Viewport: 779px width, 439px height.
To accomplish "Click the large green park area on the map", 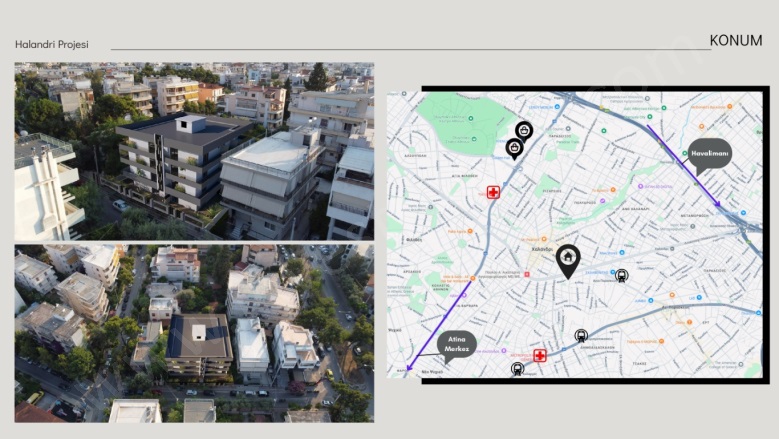I will tap(466, 122).
